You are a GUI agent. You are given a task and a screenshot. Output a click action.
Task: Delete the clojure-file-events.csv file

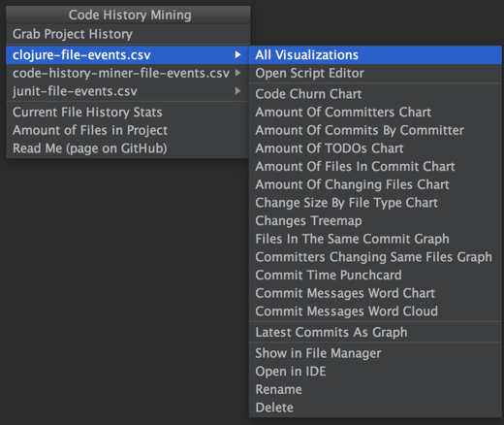375,408
